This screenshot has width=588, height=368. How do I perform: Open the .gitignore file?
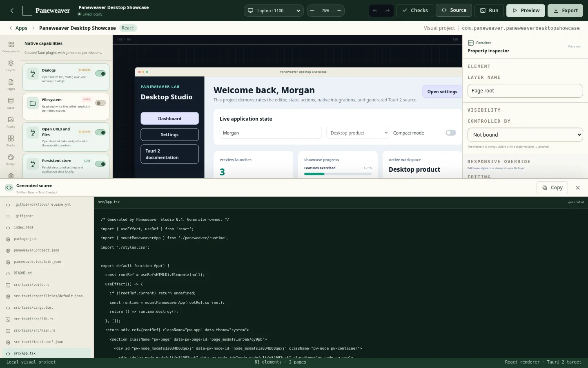(x=47, y=216)
